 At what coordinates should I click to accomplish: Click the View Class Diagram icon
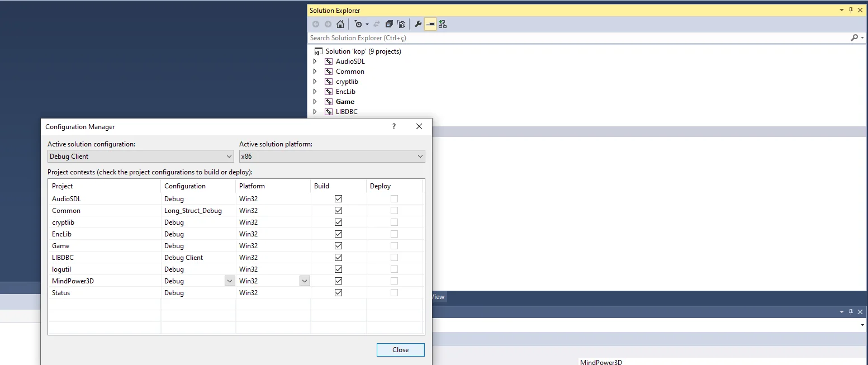(443, 24)
